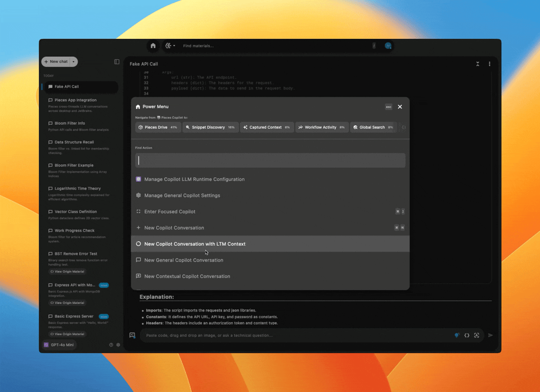Viewport: 540px width, 392px height.
Task: Click the screenshot extract icon in input bar
Action: (x=476, y=336)
